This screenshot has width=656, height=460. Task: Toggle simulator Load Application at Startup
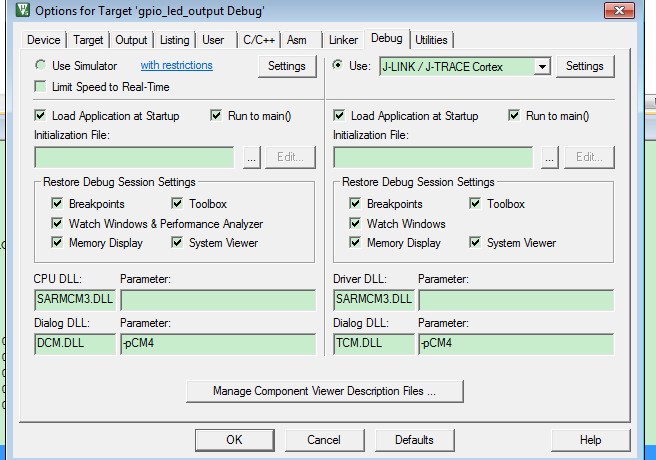point(41,115)
